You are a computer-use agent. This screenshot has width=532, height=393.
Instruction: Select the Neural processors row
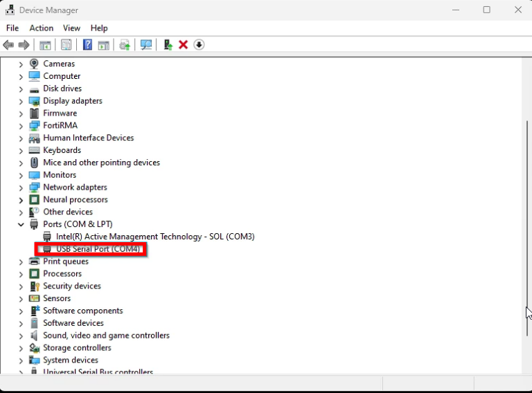click(76, 199)
